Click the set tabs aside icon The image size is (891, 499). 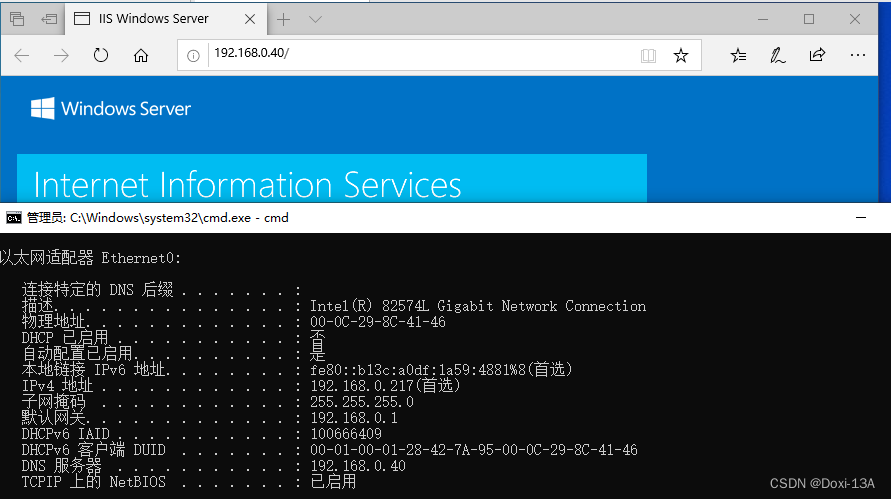(49, 19)
